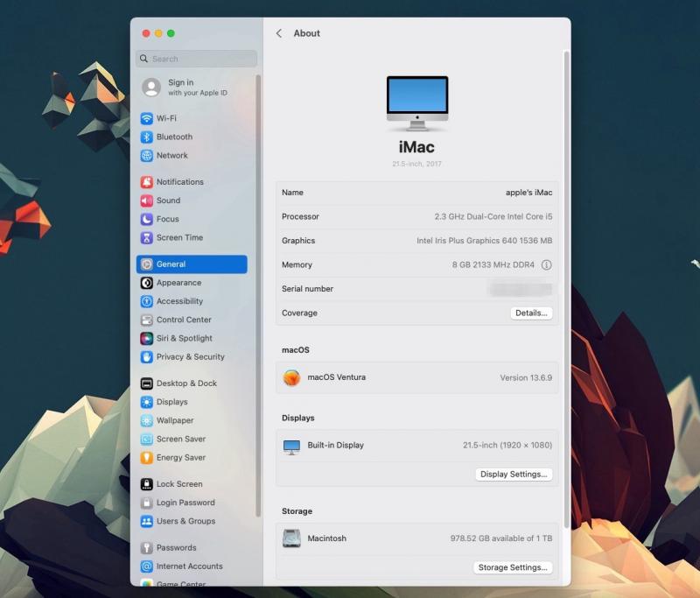This screenshot has width=700, height=598.
Task: Click the Search field in sidebar
Action: pos(196,59)
